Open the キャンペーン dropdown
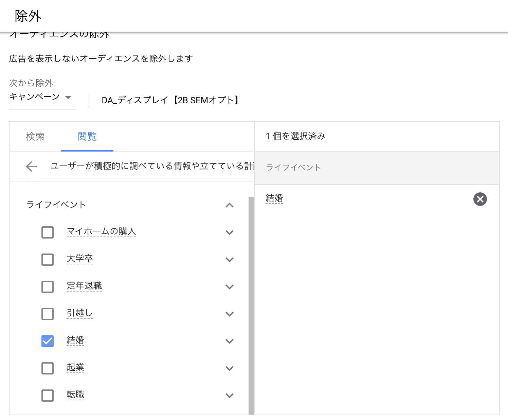The width and height of the screenshot is (508, 420). [x=41, y=97]
